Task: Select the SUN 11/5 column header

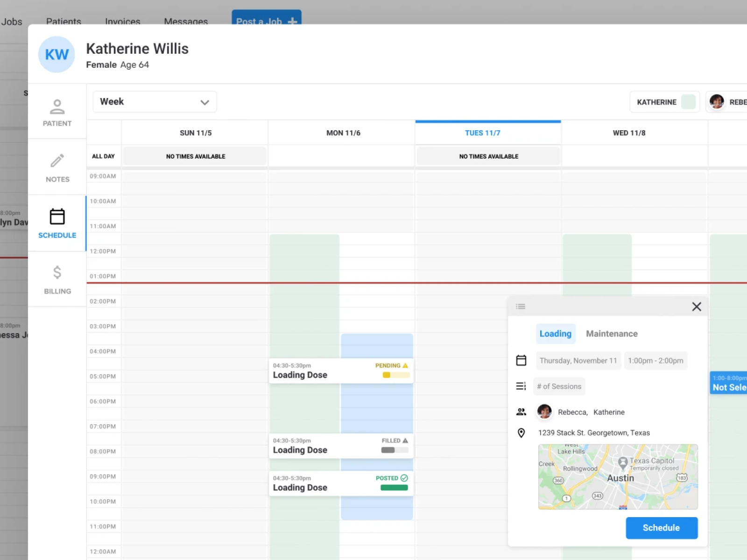Action: 196,133
